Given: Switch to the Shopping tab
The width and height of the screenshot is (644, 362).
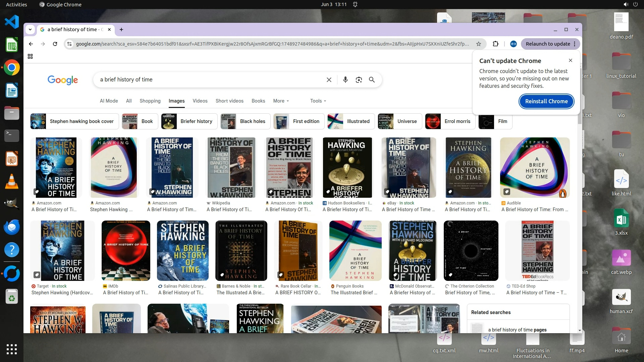Looking at the screenshot, I should point(150,101).
